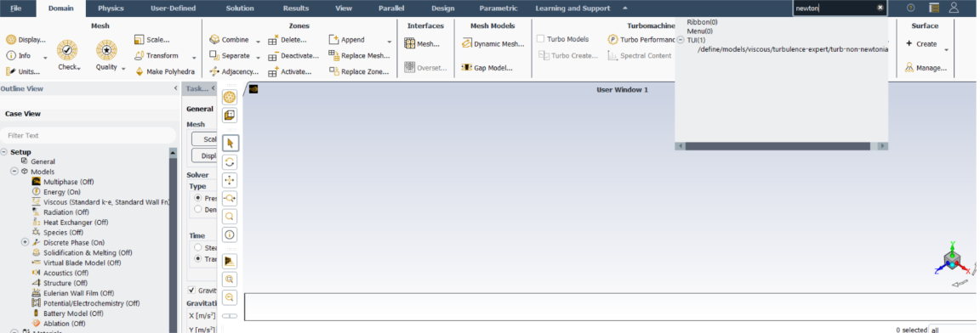Enable the Turbo Models checkbox

click(x=541, y=39)
